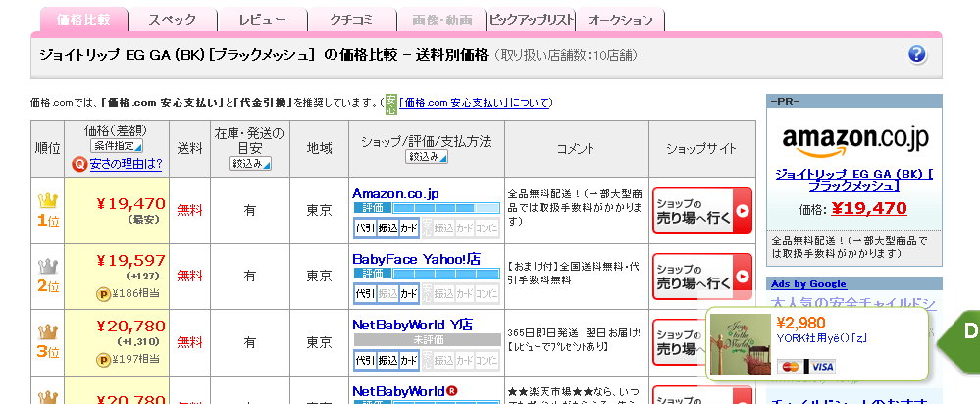
Task: Click the カード payment icon in the BabyFace Yahoo!店 row
Action: [x=409, y=294]
